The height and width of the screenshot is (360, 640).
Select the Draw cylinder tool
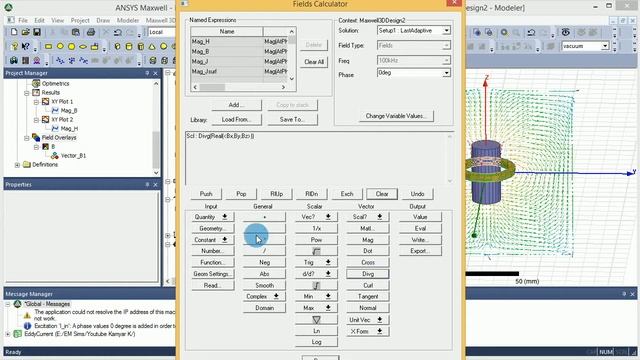pos(129,47)
